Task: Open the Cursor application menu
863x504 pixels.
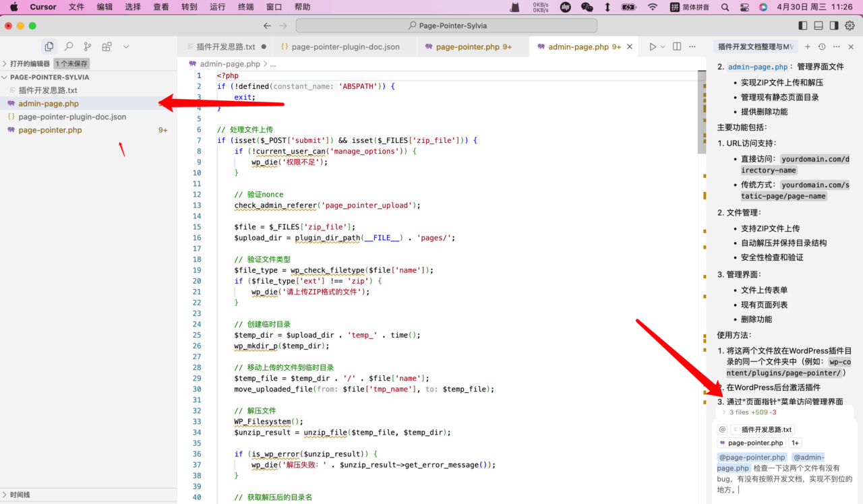Action: point(43,7)
